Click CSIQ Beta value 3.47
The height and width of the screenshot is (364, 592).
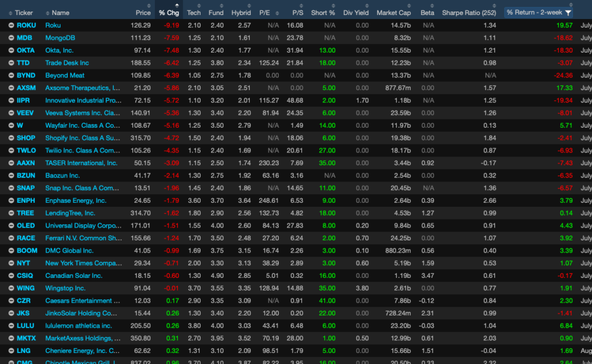coord(427,276)
